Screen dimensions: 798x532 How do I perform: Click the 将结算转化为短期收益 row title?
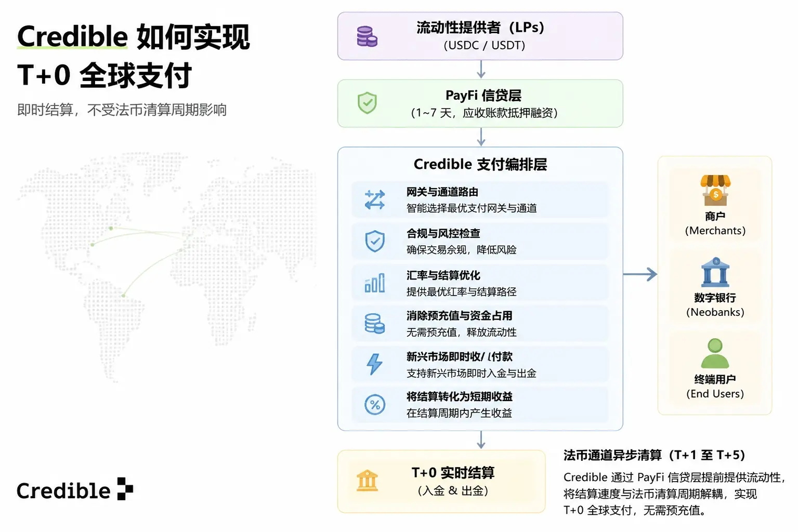point(460,396)
